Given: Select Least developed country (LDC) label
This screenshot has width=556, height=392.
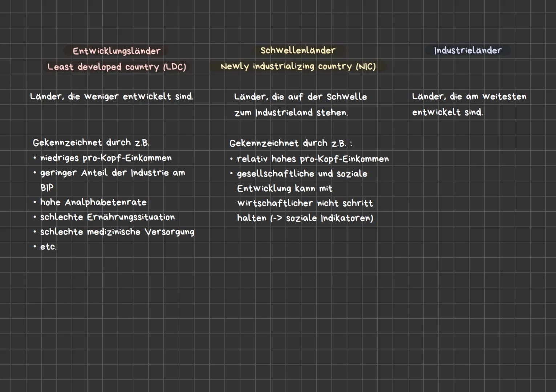Looking at the screenshot, I should (x=117, y=67).
